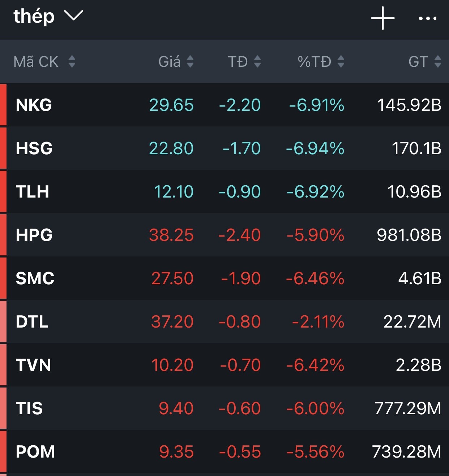Tap the plus icon to add stock

[x=382, y=18]
